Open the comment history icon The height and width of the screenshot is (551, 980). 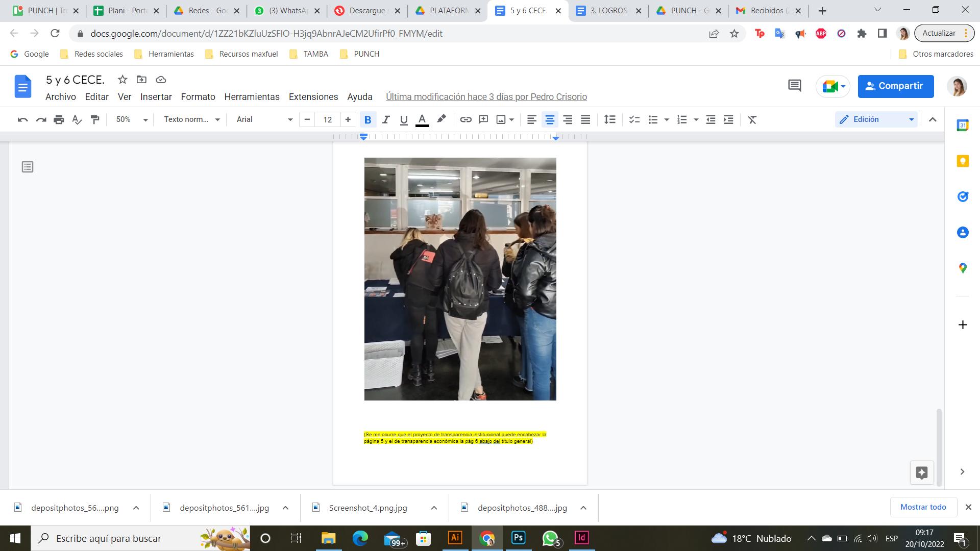[x=794, y=86]
